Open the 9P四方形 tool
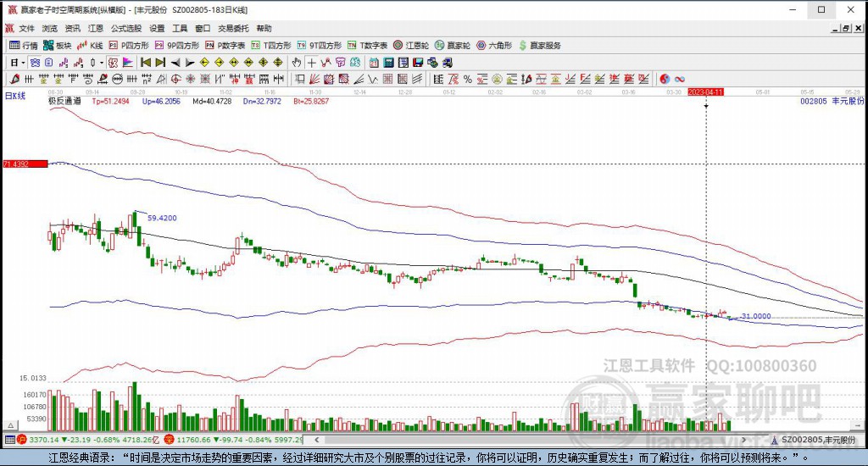Screen dimensions: 868x466 (177, 46)
